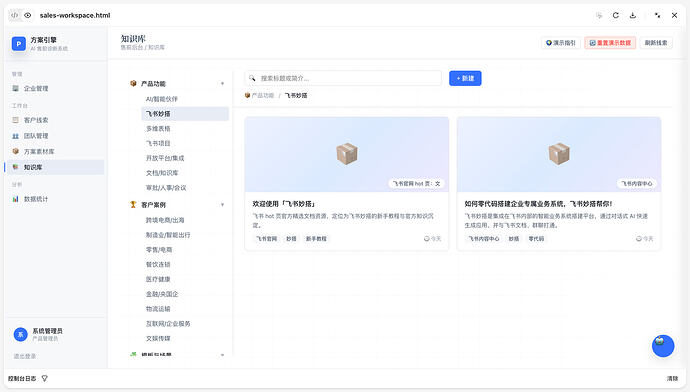Collapse the 产品功能 category arrow

pos(222,84)
